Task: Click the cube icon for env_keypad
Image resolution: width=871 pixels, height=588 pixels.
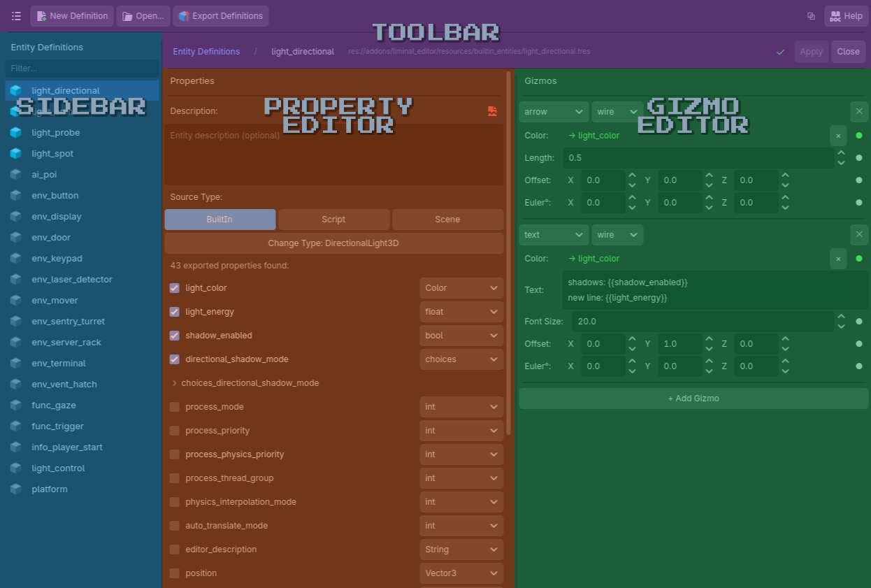Action: (15, 259)
